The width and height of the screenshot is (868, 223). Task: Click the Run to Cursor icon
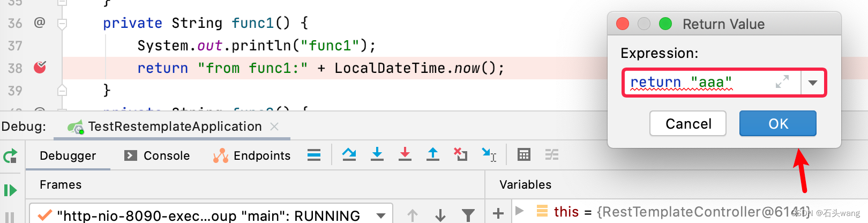(489, 155)
